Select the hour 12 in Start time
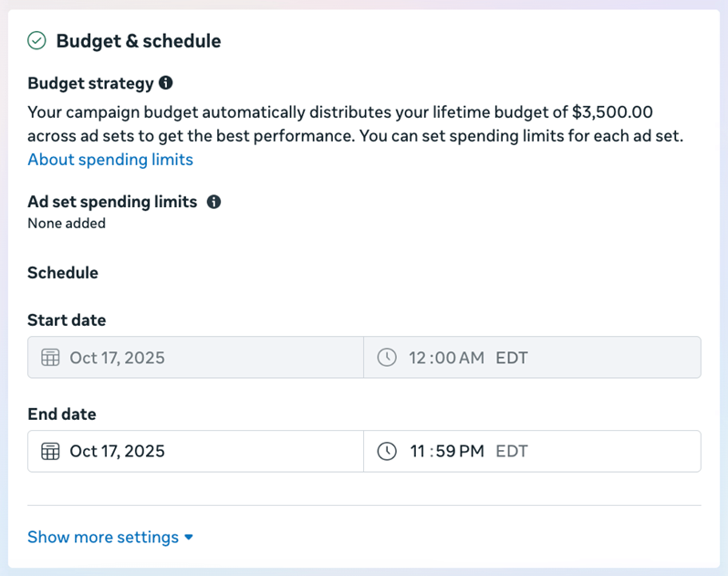Image resolution: width=728 pixels, height=576 pixels. (x=418, y=358)
